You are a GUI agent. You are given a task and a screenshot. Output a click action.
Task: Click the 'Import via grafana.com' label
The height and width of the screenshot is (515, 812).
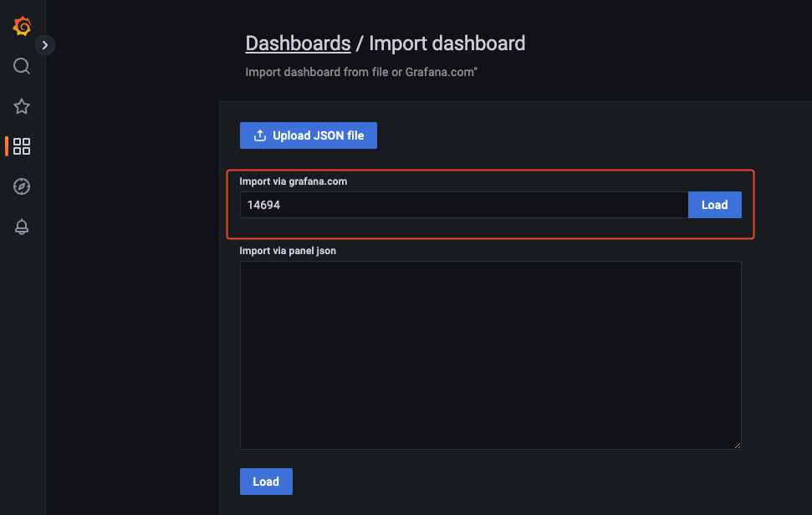click(294, 181)
